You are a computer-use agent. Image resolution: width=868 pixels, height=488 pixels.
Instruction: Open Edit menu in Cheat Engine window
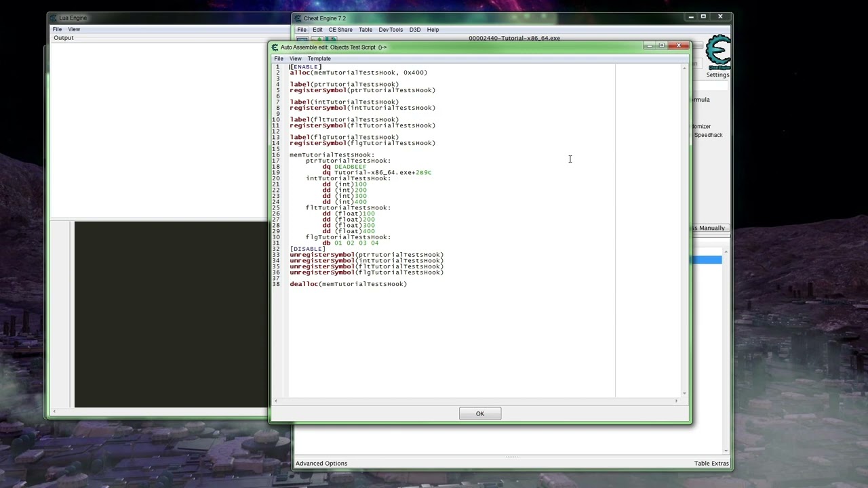(x=317, y=30)
